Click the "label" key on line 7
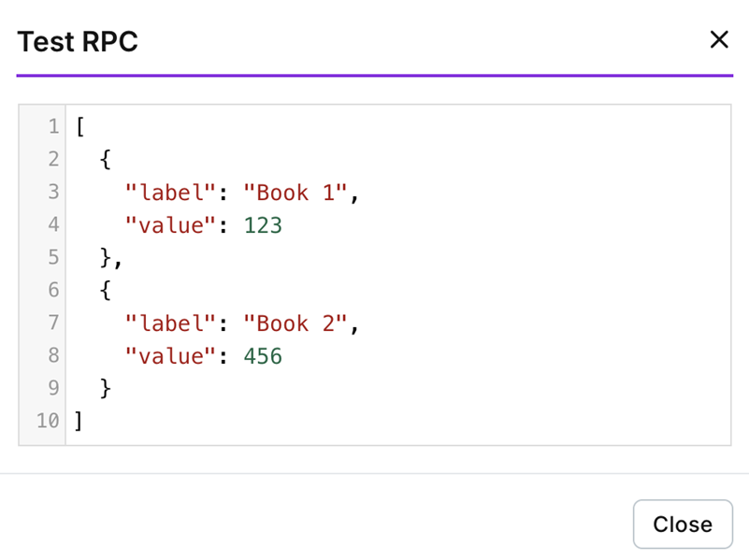Screen dimensions: 749x560 tap(171, 323)
